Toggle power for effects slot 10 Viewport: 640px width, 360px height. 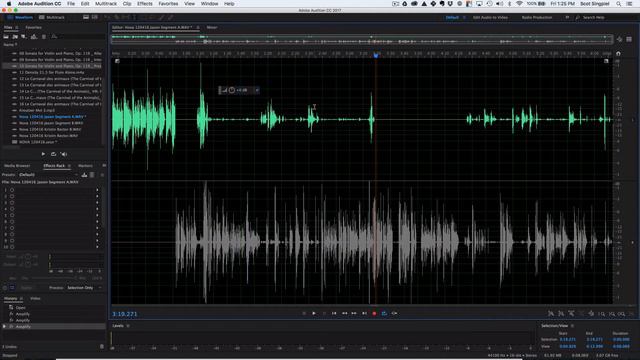(12, 247)
